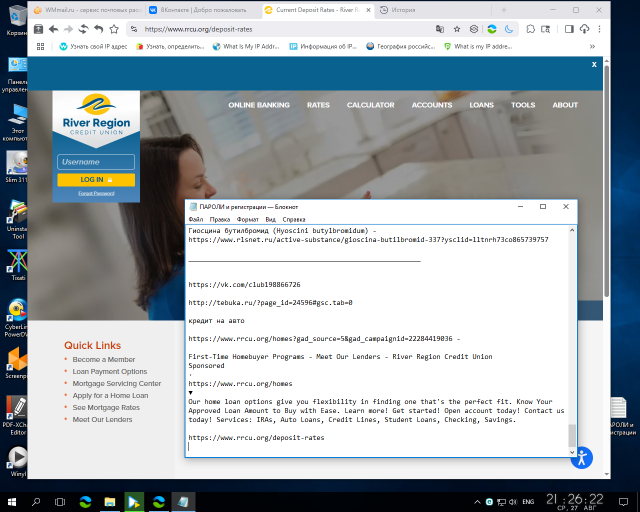
Task: Click the 'кредит на авто' text in Notepad
Action: click(216, 321)
